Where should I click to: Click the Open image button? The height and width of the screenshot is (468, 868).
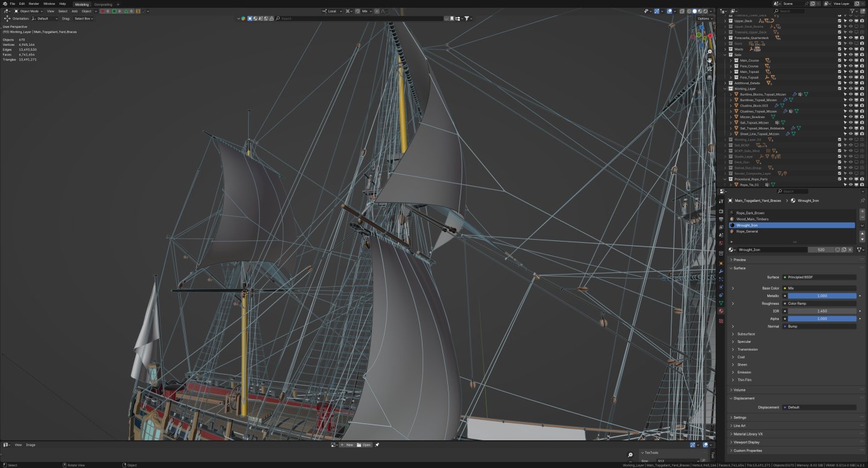click(x=364, y=445)
